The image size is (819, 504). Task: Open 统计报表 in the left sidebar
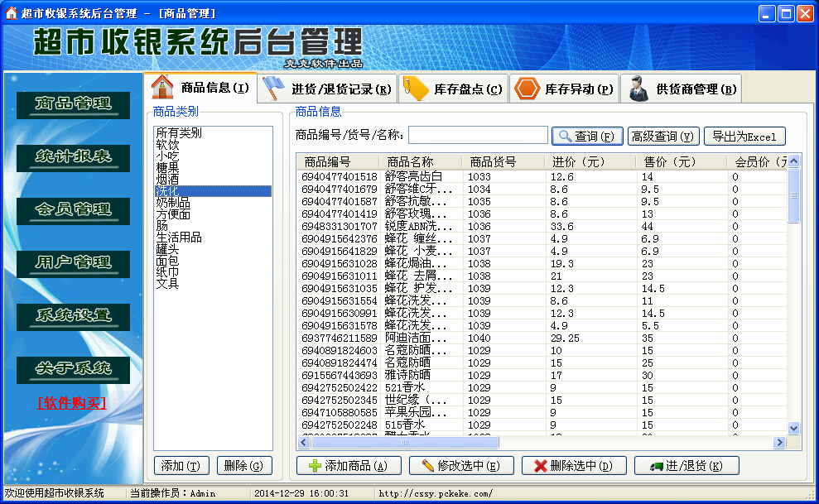[x=73, y=156]
